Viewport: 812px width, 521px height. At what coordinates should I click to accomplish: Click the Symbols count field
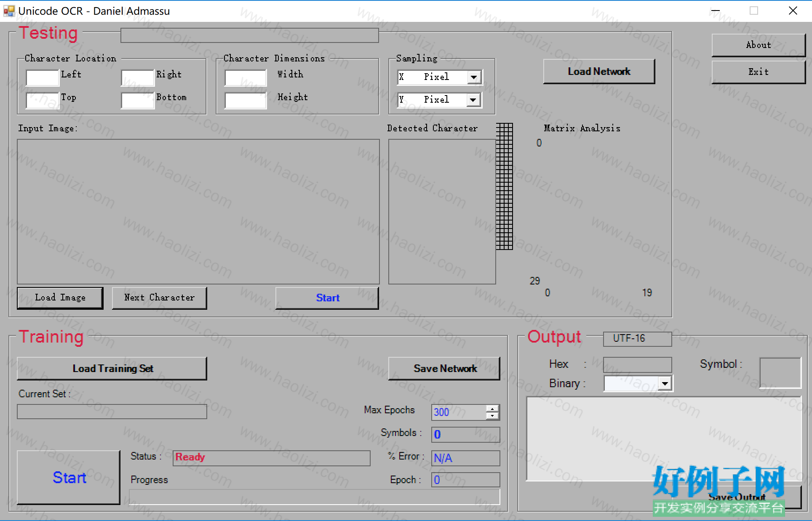tap(466, 435)
